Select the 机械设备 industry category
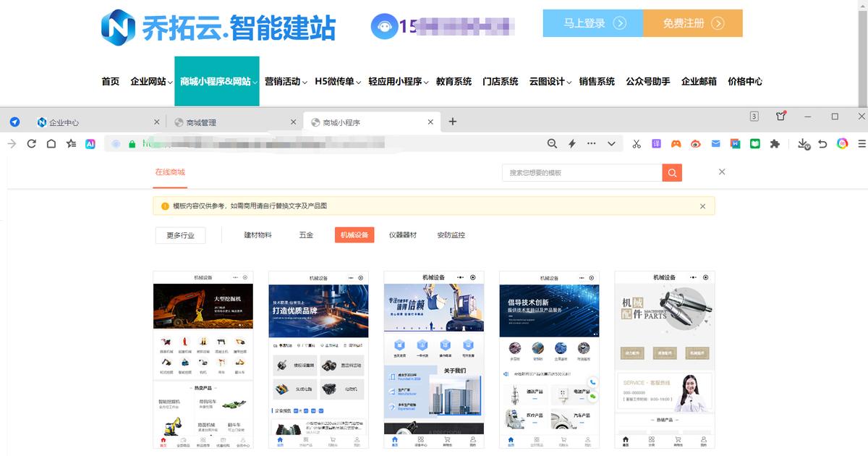 tap(354, 235)
